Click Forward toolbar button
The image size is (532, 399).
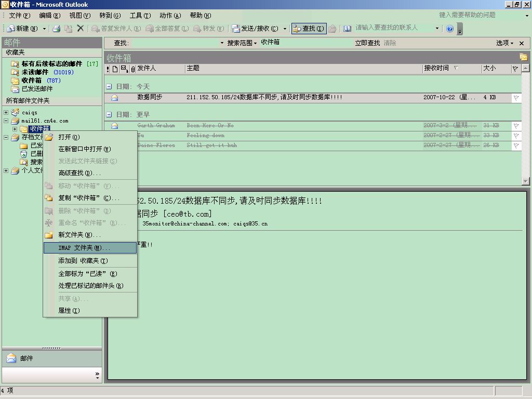[209, 29]
